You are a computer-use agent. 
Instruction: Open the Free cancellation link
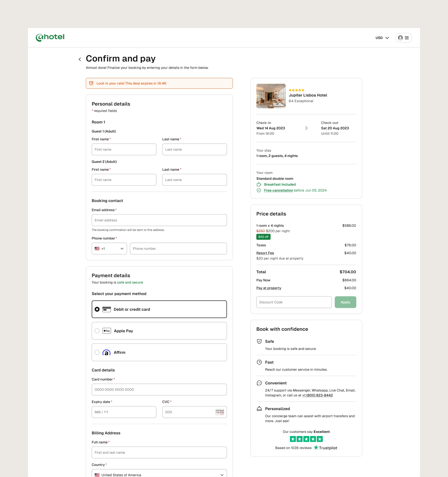(x=278, y=190)
